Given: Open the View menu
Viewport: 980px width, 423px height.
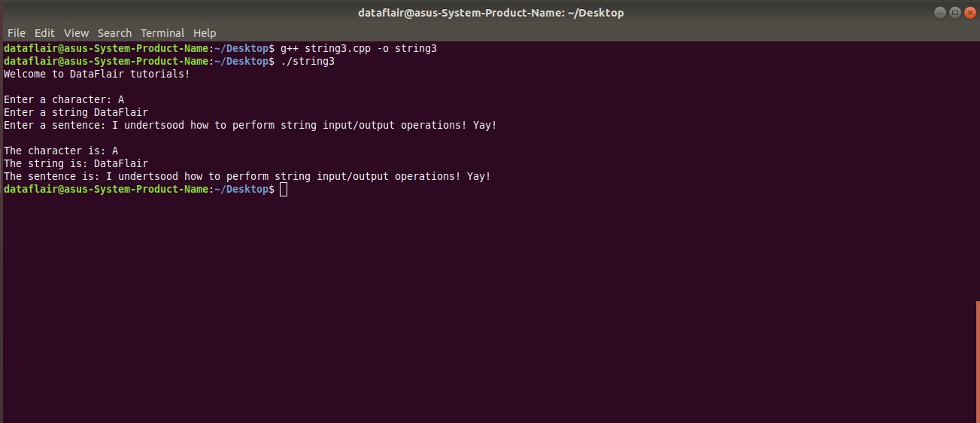Looking at the screenshot, I should pyautogui.click(x=76, y=33).
